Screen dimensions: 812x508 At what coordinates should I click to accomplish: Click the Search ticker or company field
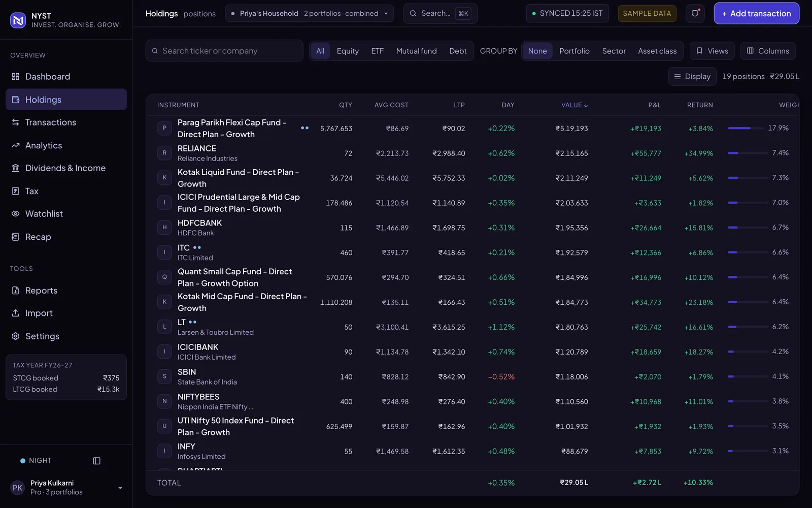coord(224,51)
